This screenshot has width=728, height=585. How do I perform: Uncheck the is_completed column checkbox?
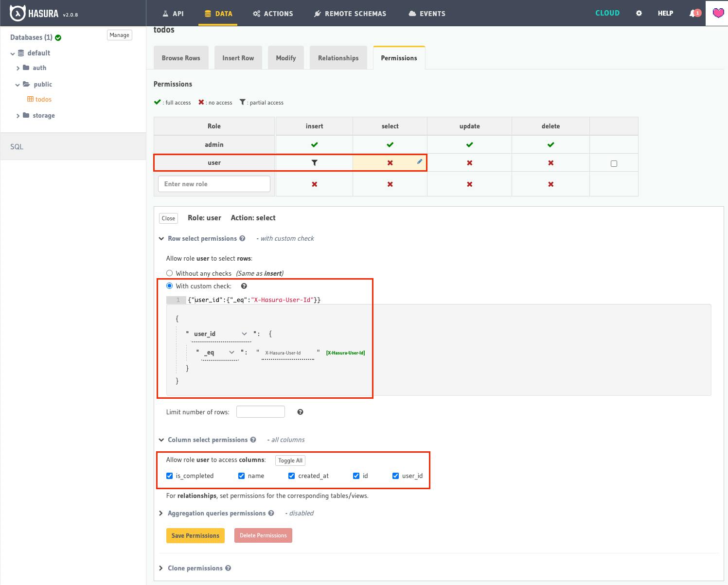169,476
